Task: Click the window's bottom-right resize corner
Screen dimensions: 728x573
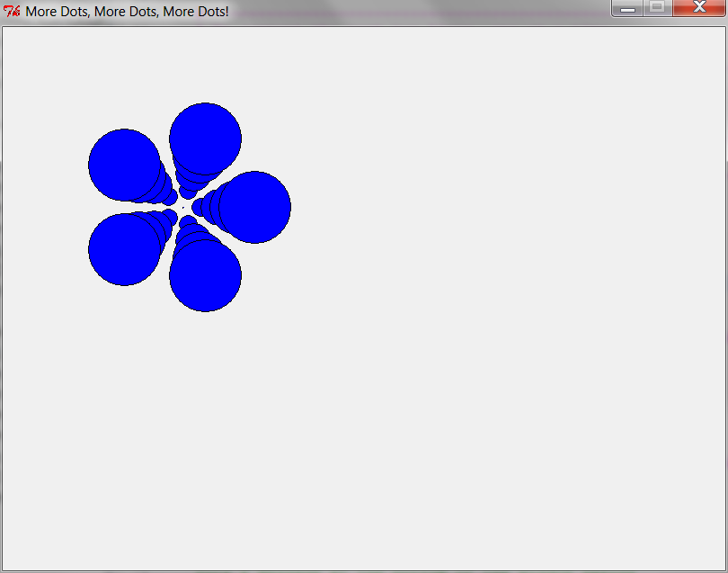Action: point(724,569)
